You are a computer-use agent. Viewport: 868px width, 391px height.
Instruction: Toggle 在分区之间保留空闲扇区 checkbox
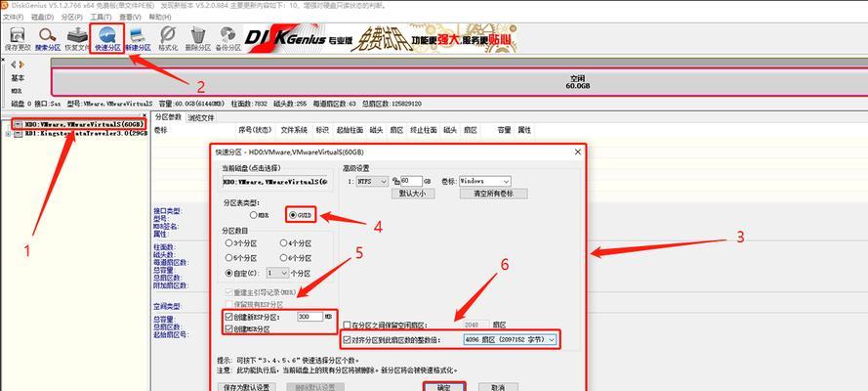tap(347, 326)
